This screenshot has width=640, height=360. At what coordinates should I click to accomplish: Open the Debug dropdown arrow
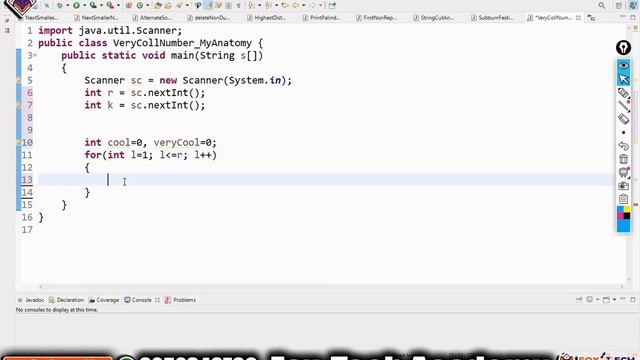click(68, 5)
